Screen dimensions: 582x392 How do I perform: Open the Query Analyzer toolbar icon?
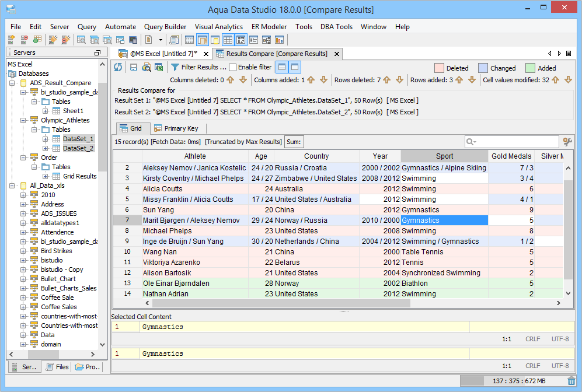click(x=81, y=40)
